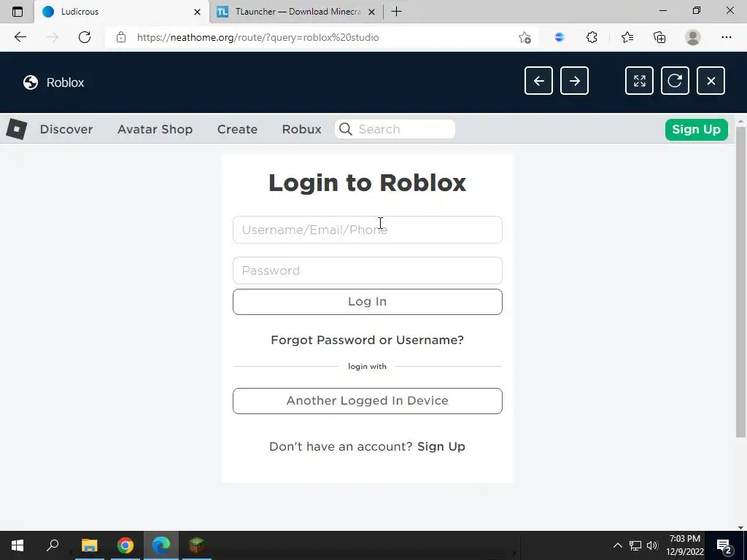
Task: Open File Explorer from the taskbar
Action: 89,545
